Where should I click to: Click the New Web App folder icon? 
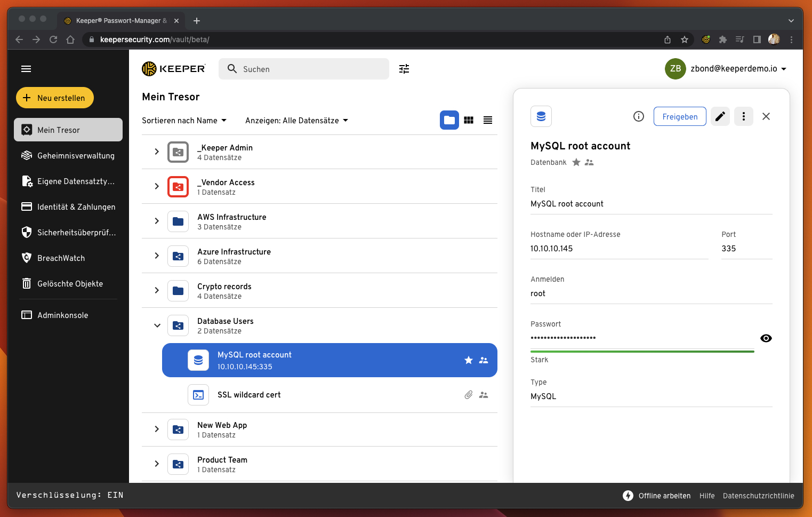(178, 429)
